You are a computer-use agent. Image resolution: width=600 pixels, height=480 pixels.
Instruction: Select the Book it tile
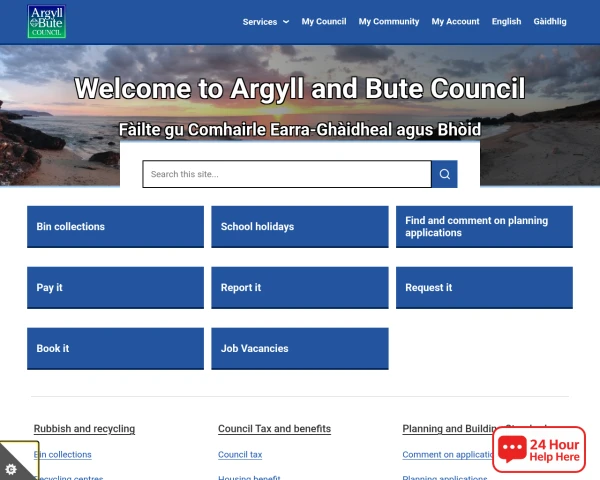pyautogui.click(x=116, y=348)
